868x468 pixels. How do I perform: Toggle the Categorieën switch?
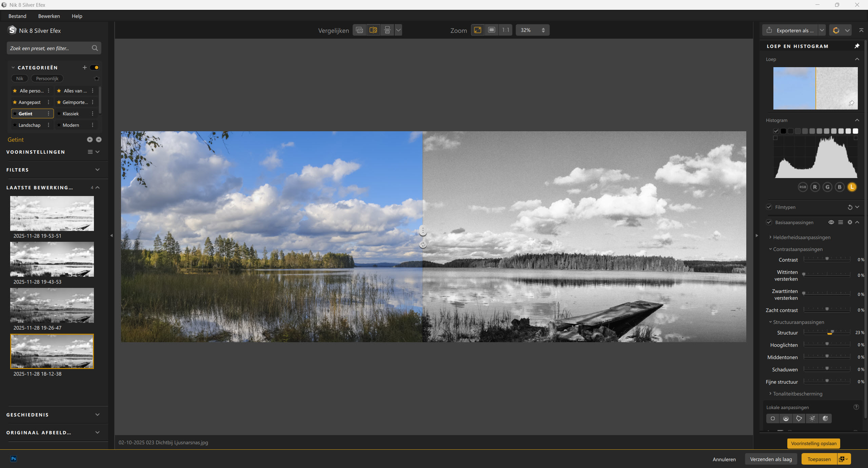click(95, 67)
